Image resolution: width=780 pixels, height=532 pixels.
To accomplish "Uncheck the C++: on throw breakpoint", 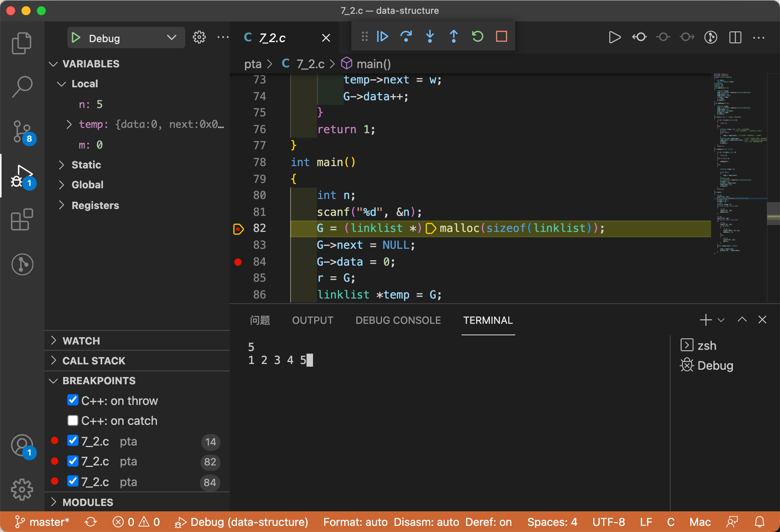I will click(73, 400).
